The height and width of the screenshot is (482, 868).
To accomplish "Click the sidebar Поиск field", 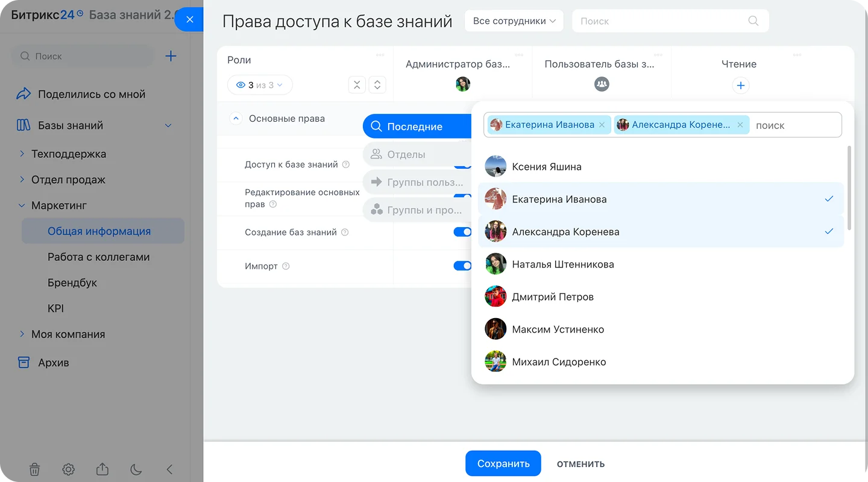I will point(83,56).
